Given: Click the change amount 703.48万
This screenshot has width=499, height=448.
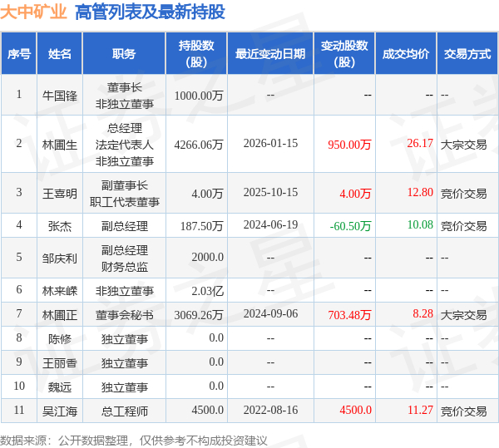Looking at the screenshot, I should tap(349, 315).
